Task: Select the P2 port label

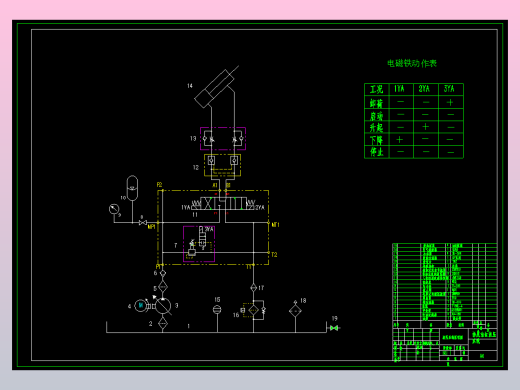Action: click(159, 184)
